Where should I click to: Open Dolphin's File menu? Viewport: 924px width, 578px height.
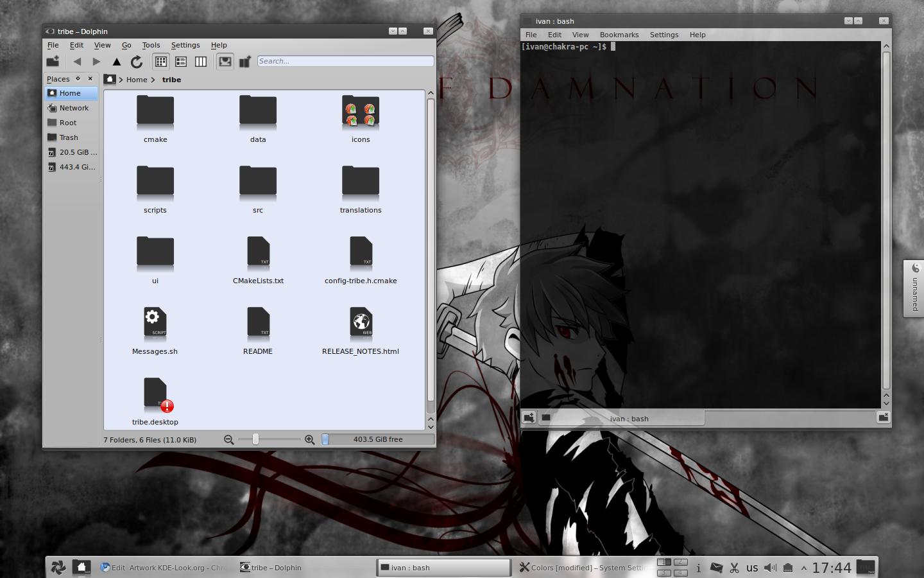53,45
